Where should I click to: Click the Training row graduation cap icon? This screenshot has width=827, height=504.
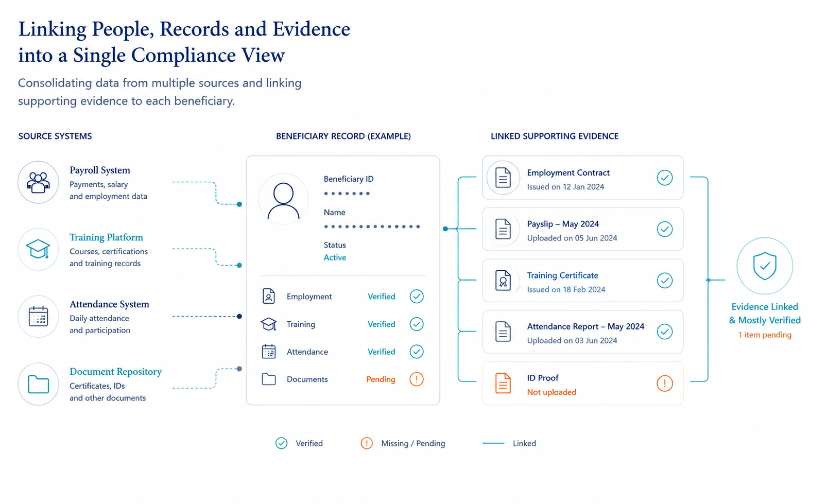(x=269, y=324)
